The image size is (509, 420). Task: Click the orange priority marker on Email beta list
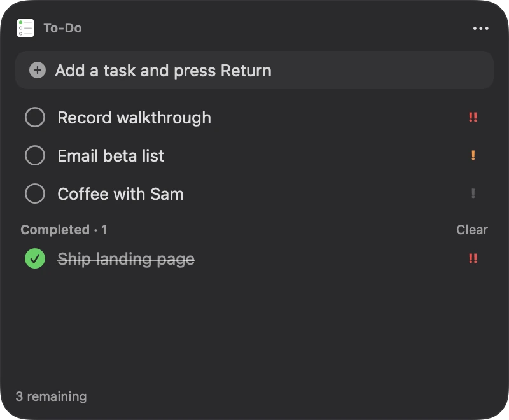click(x=473, y=155)
